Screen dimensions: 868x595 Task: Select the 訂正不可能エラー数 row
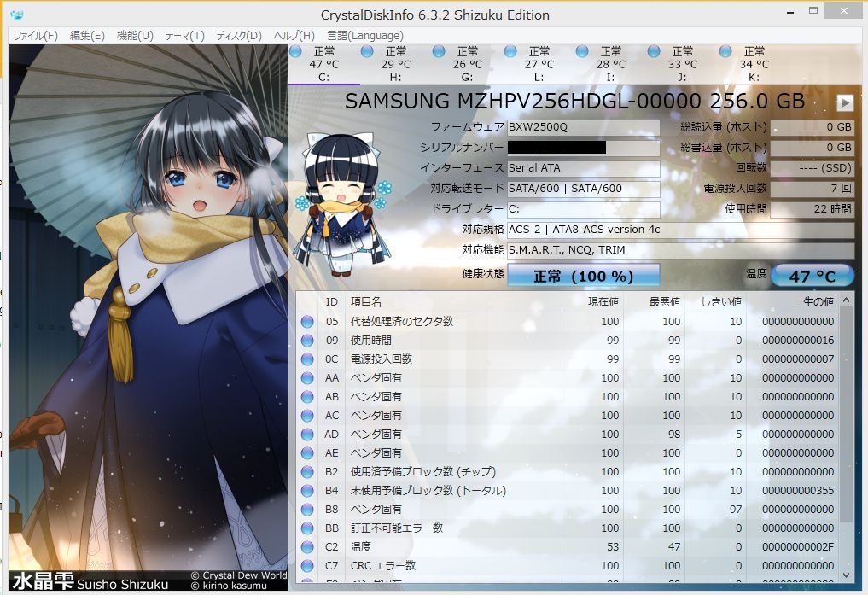pyautogui.click(x=568, y=528)
